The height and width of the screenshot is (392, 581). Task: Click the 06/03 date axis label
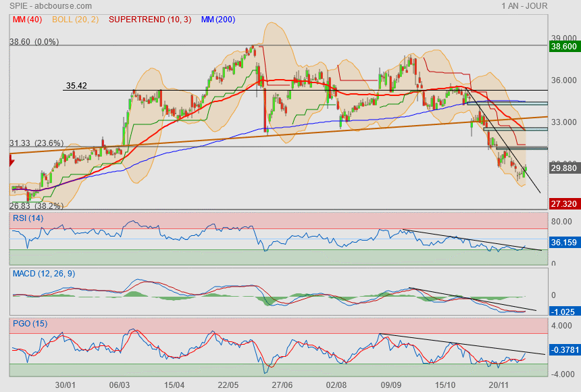tap(120, 385)
